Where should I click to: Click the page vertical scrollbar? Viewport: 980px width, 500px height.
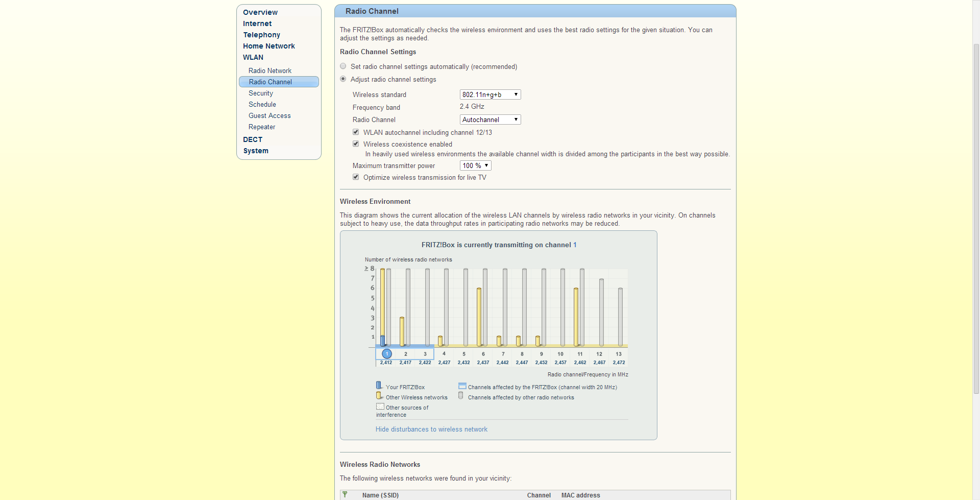pos(976,220)
